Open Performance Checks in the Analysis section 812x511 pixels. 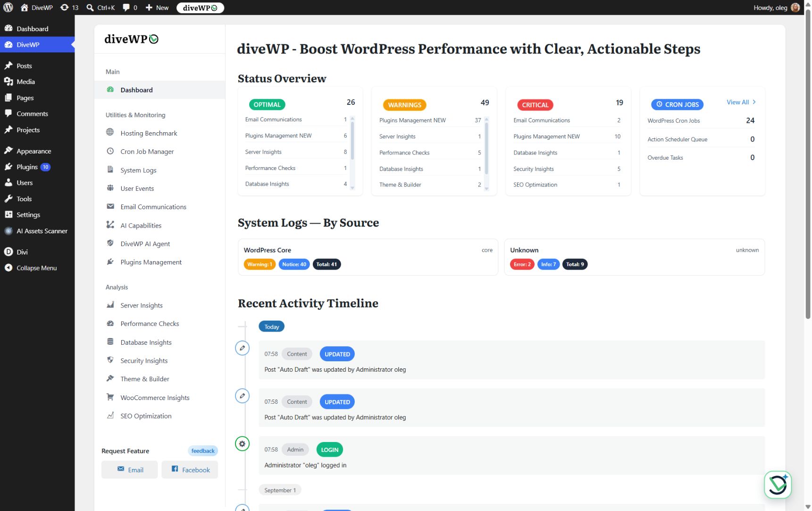click(x=159, y=324)
